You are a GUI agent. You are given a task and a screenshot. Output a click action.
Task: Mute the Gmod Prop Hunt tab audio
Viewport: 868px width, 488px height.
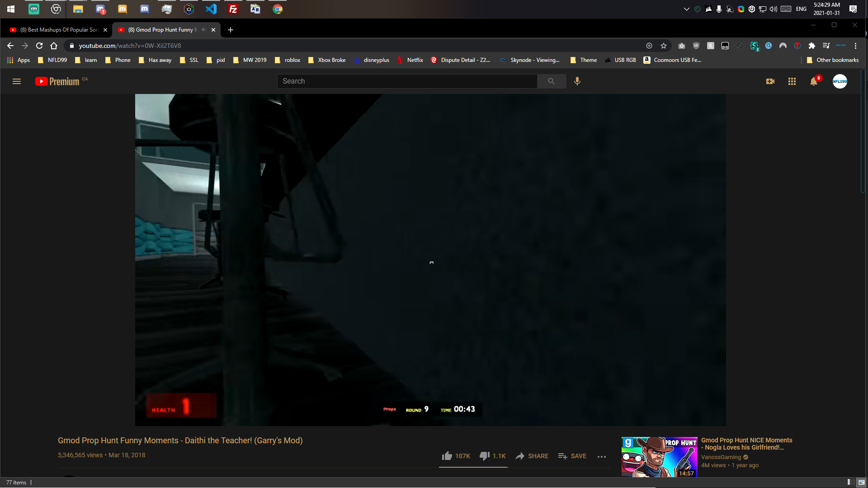[x=204, y=30]
